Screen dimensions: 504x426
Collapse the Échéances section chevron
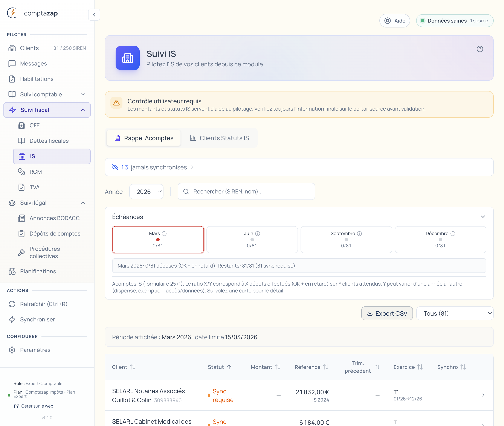coord(483,217)
